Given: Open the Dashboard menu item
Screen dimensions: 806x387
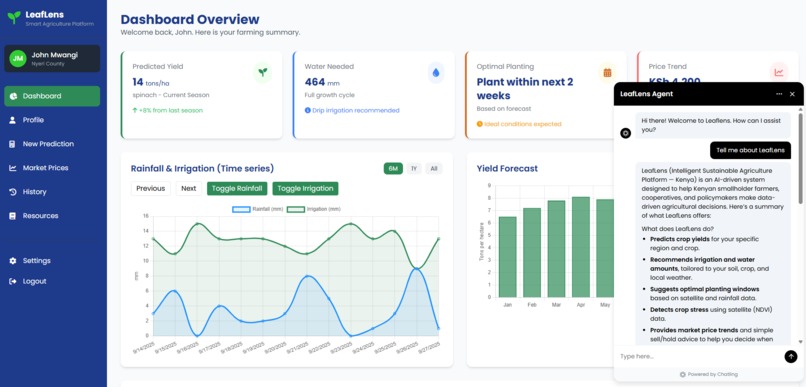Looking at the screenshot, I should (52, 96).
